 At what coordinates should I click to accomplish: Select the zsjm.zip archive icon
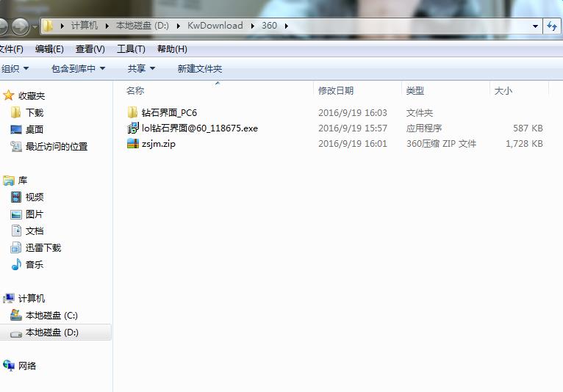(x=133, y=143)
